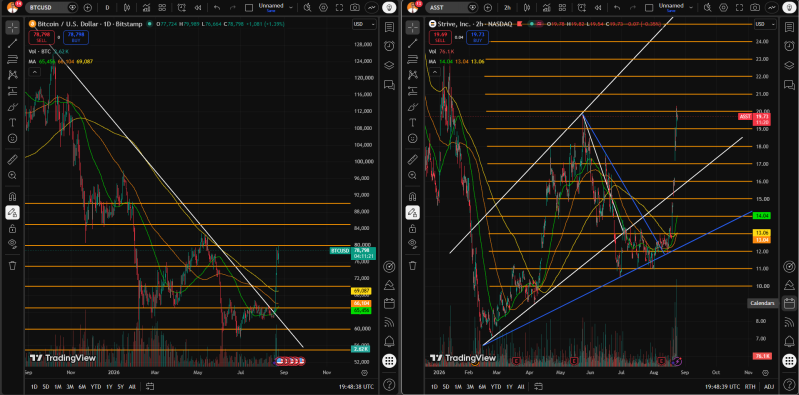This screenshot has height=395, width=799.
Task: Toggle lock all drawings on the ASST chart
Action: point(412,228)
